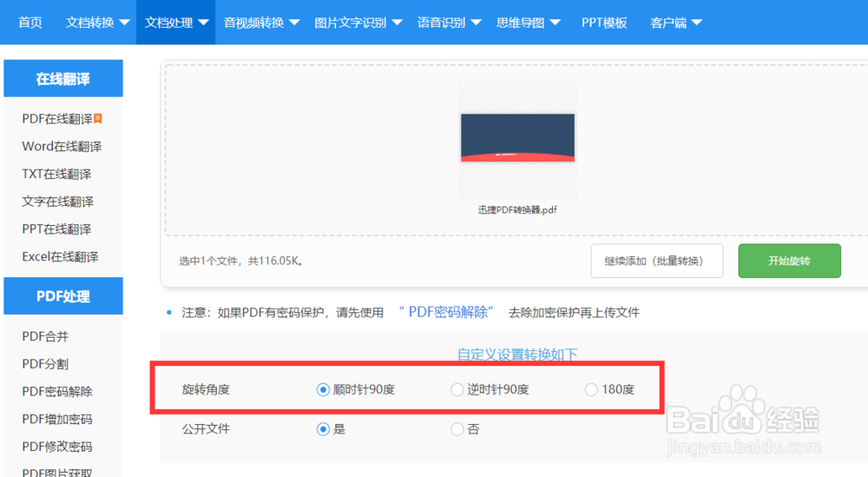
Task: Open PDF合并 in sidebar
Action: [45, 336]
